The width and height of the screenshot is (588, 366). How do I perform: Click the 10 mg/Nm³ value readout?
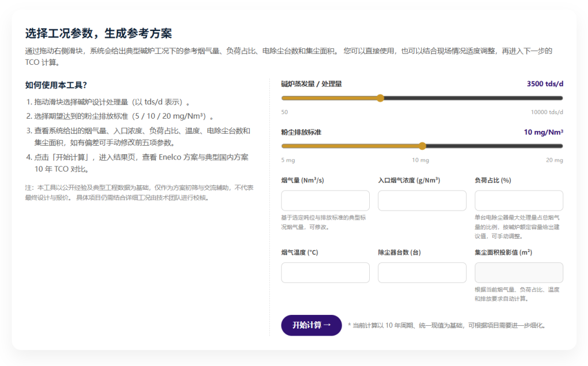point(543,132)
